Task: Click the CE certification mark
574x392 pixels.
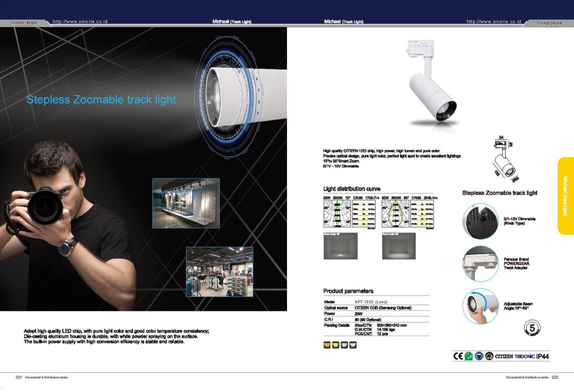Action: pyautogui.click(x=457, y=356)
